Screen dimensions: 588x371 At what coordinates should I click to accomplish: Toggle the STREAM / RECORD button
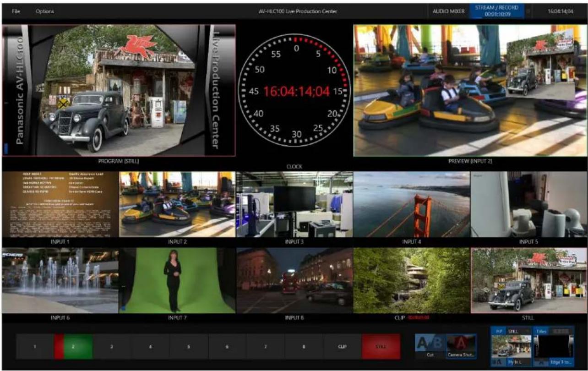pyautogui.click(x=497, y=11)
